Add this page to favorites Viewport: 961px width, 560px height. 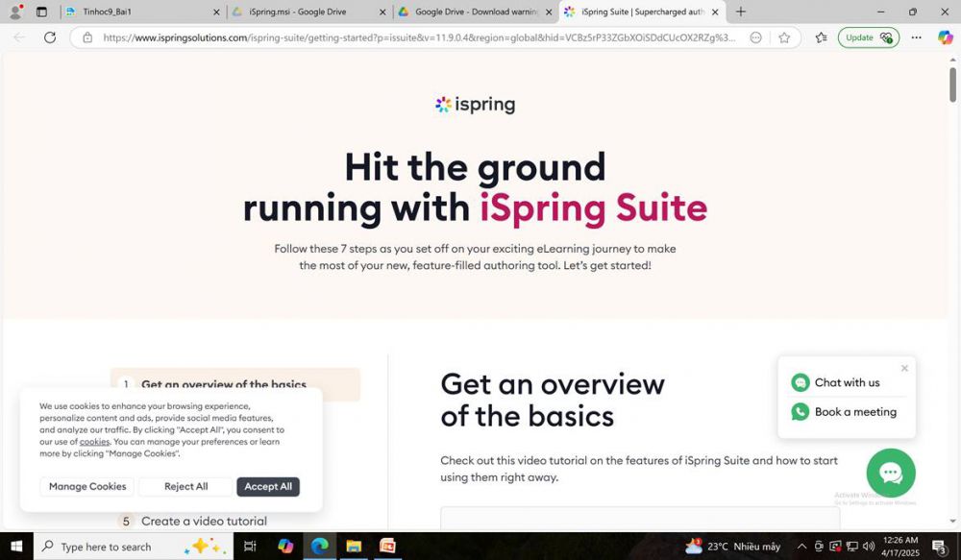(x=784, y=37)
